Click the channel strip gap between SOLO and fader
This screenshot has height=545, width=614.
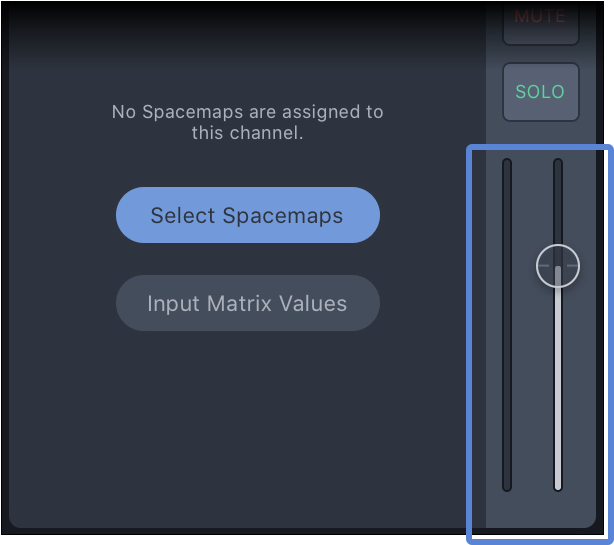(541, 133)
